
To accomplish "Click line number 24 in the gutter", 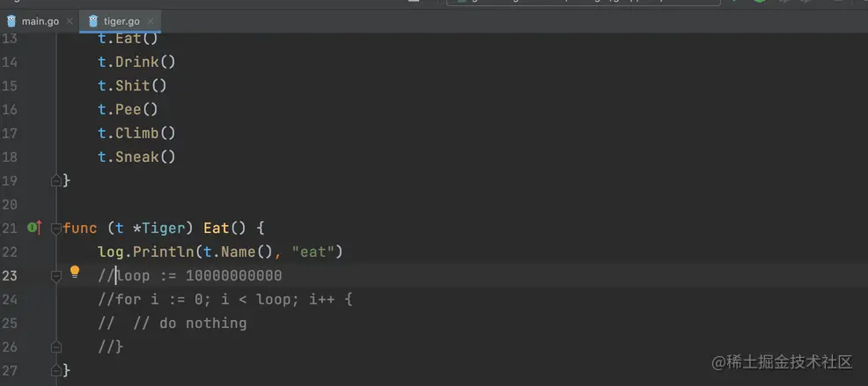I will [10, 299].
